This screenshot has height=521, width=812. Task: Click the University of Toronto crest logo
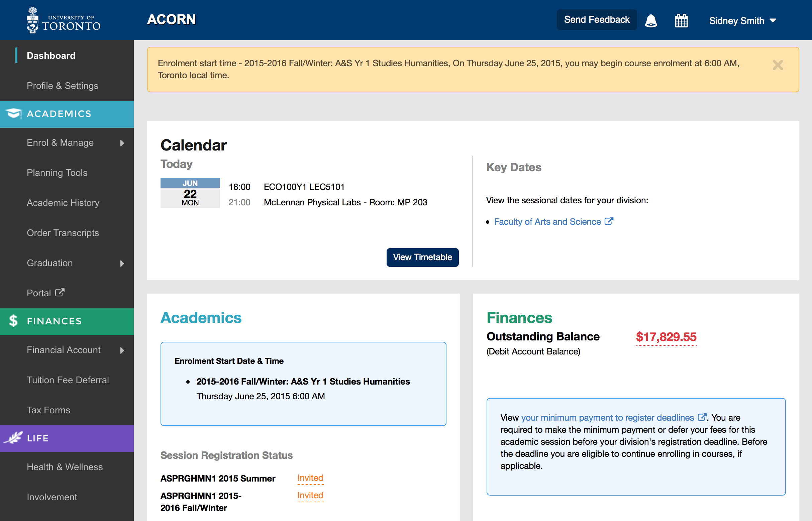pos(32,20)
